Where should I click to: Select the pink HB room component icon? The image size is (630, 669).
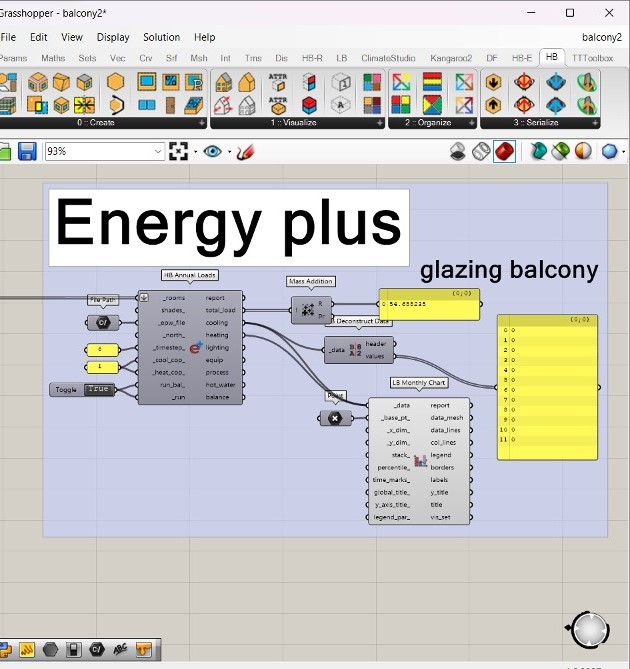click(x=38, y=82)
